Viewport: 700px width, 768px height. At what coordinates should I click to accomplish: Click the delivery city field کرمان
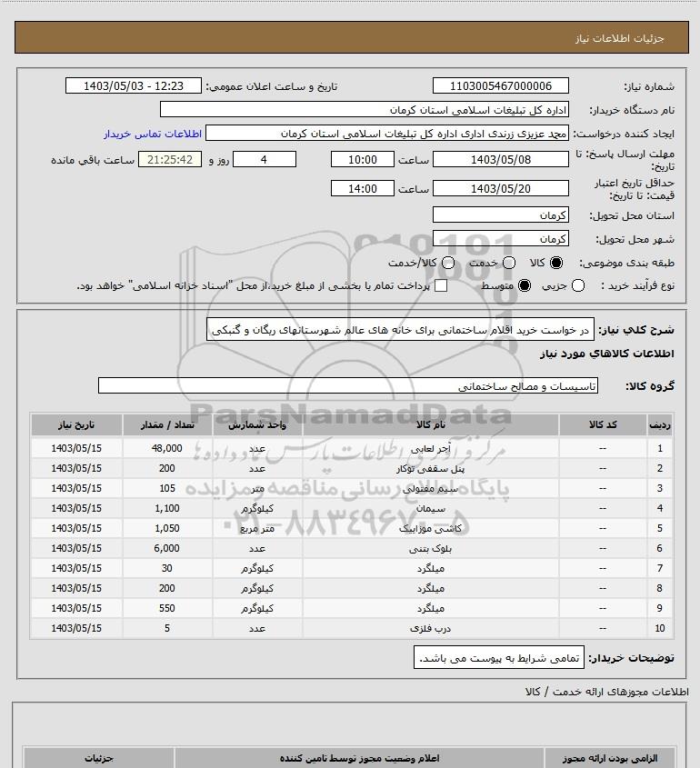[501, 238]
